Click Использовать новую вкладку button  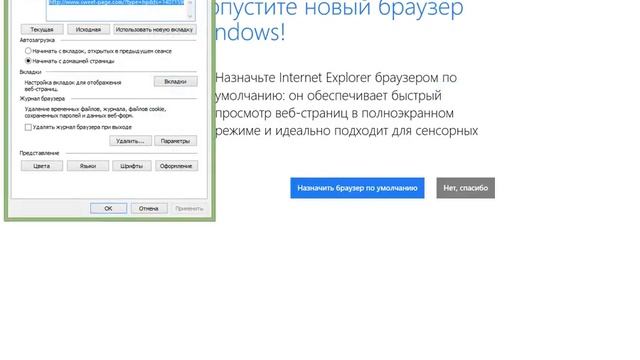pyautogui.click(x=154, y=29)
